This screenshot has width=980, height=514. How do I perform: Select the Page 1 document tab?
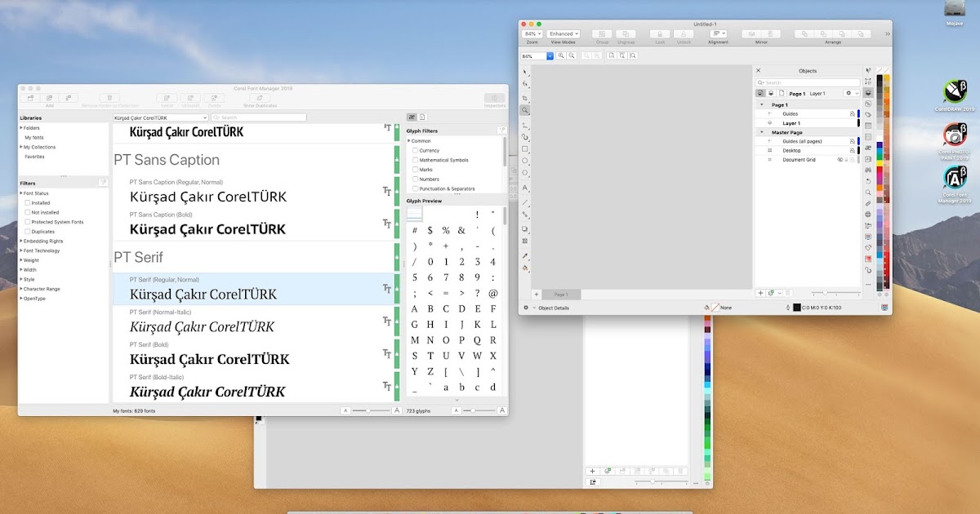(x=561, y=294)
